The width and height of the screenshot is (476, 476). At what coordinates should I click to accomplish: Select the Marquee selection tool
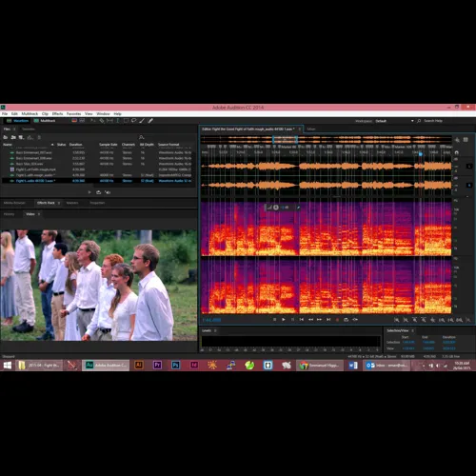[x=126, y=121]
